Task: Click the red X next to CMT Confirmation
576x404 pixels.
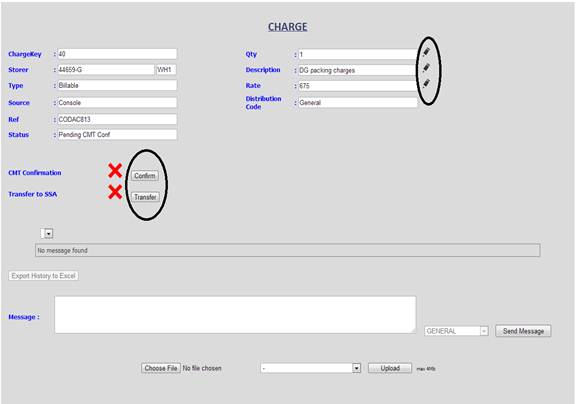Action: coord(115,171)
